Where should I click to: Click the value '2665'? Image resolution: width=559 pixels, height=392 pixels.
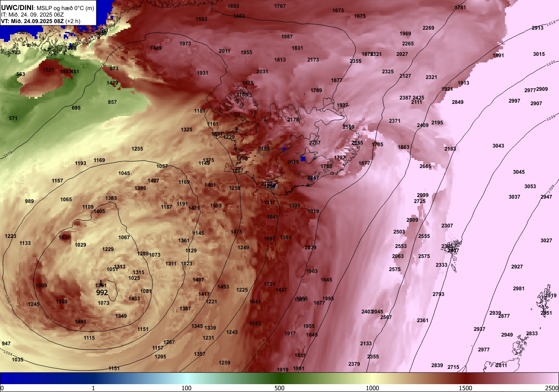(x=425, y=166)
